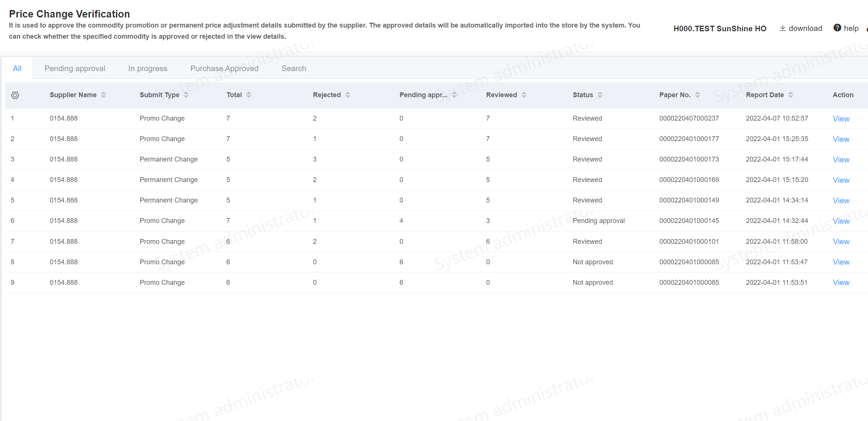
Task: Sort by Submit Type column arrows
Action: coord(186,95)
